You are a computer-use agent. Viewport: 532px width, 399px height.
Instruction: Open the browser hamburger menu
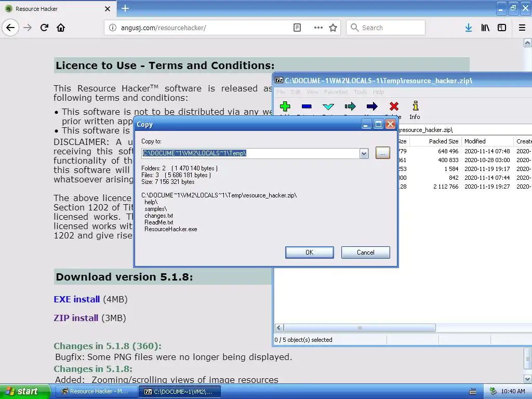(x=522, y=28)
